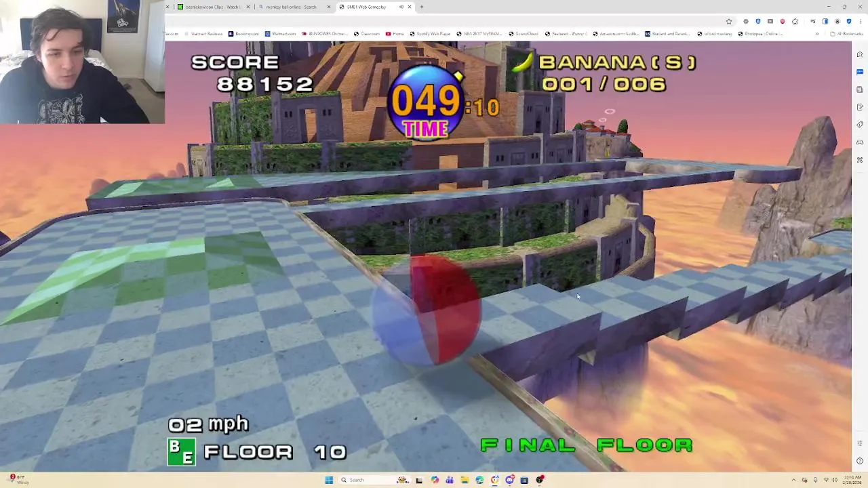This screenshot has width=868, height=488.
Task: Open the Spotify Web Player bookmark
Action: (430, 34)
